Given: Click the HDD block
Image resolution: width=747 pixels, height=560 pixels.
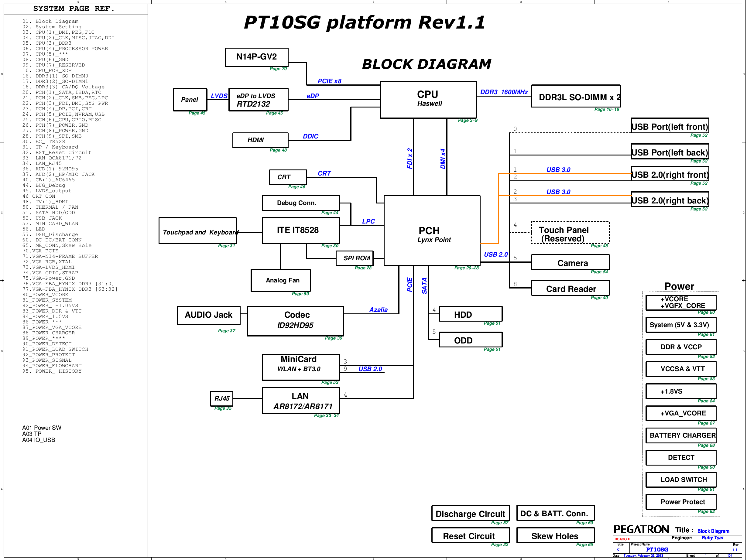Looking at the screenshot, I should pos(471,314).
